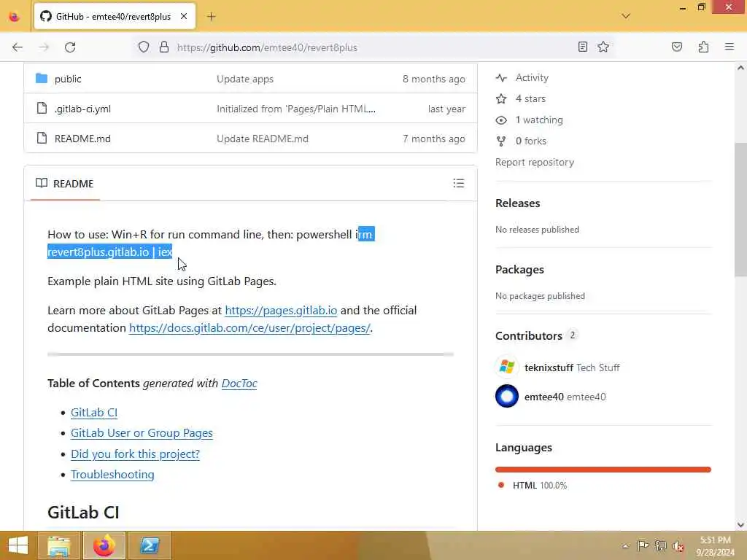Click the .gitlab-ci.yml file icon
The height and width of the screenshot is (560, 747).
click(x=42, y=108)
